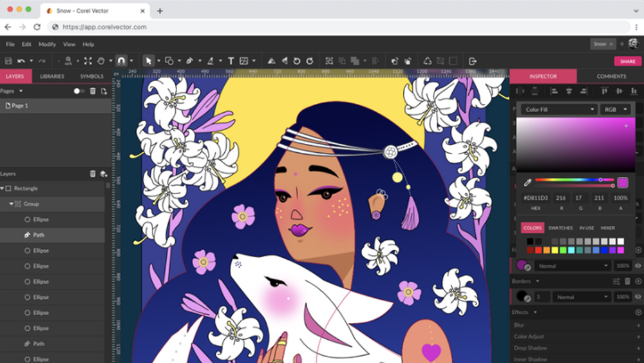Image resolution: width=644 pixels, height=363 pixels.
Task: Expand the Pages dropdown arrow
Action: (21, 91)
